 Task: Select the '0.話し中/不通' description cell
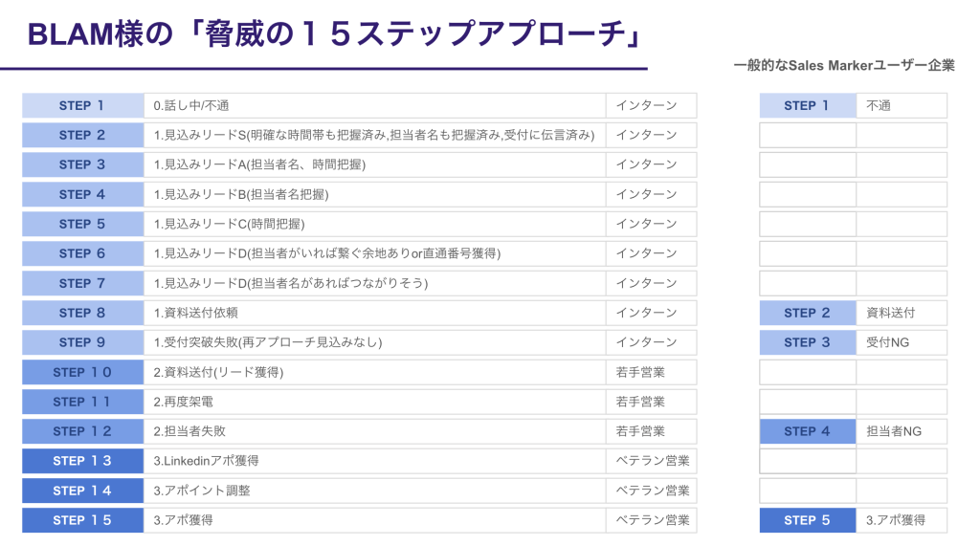coord(373,105)
